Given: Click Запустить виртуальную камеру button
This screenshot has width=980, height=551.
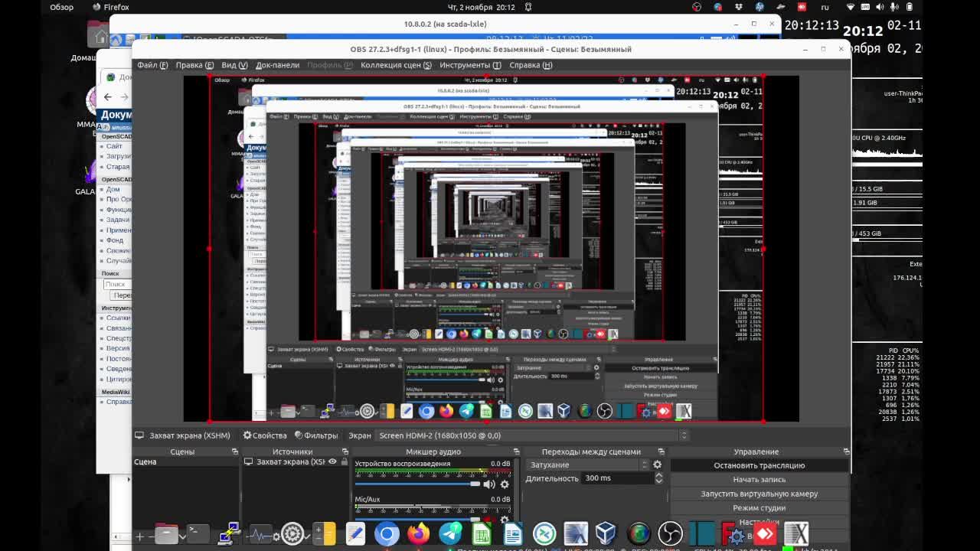Looking at the screenshot, I should (x=759, y=494).
